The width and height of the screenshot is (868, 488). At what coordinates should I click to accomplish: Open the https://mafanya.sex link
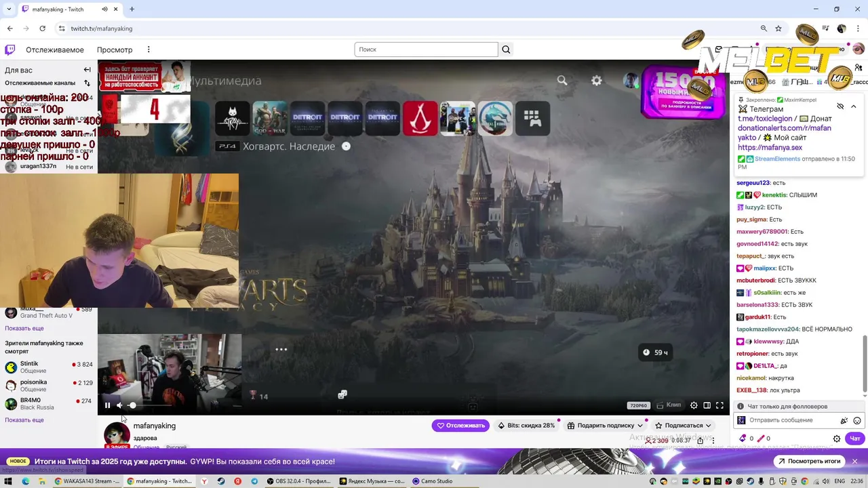click(x=770, y=147)
